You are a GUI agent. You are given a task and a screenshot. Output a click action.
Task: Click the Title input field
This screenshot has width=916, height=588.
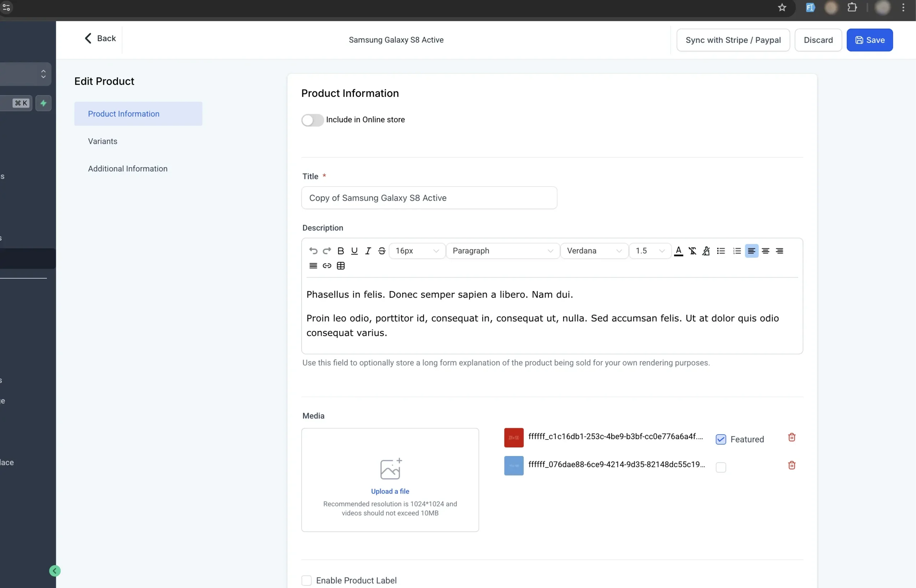point(429,198)
